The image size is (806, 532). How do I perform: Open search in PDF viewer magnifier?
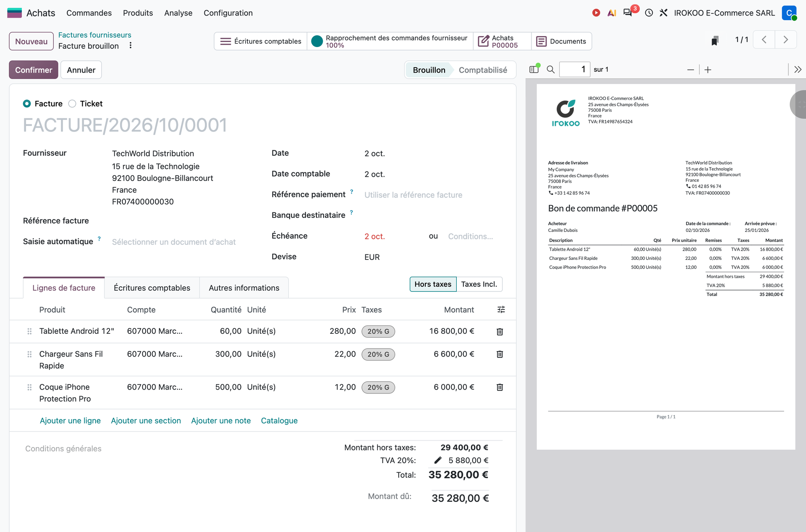point(551,70)
